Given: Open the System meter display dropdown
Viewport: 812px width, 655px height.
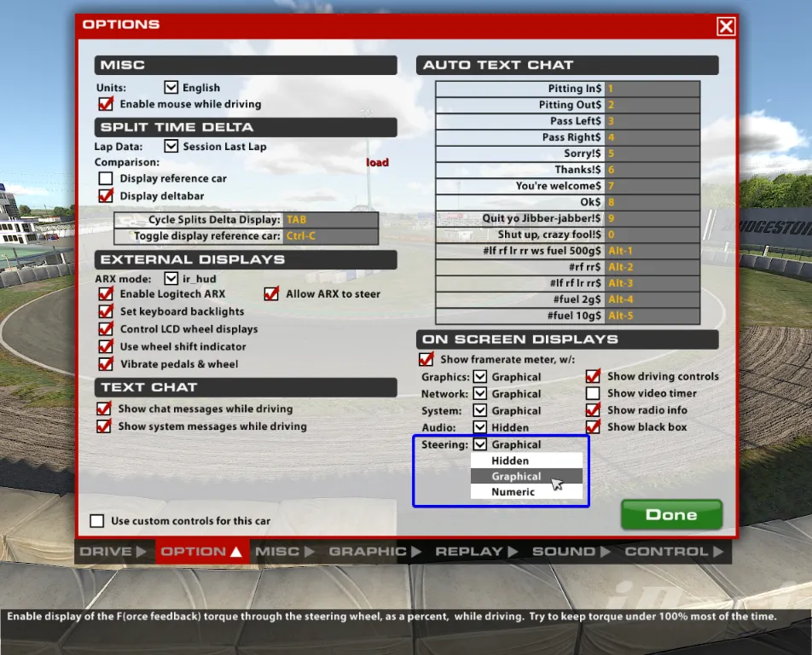Looking at the screenshot, I should pyautogui.click(x=480, y=410).
